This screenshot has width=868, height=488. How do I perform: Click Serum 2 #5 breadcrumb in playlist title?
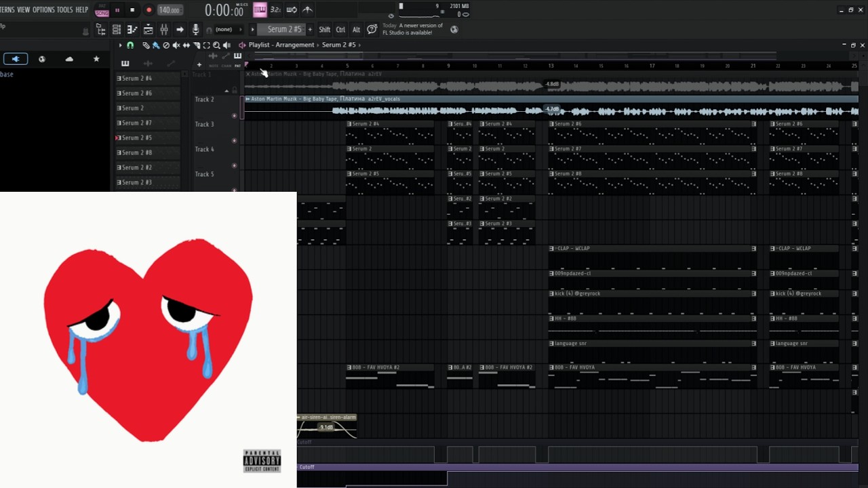tap(339, 45)
